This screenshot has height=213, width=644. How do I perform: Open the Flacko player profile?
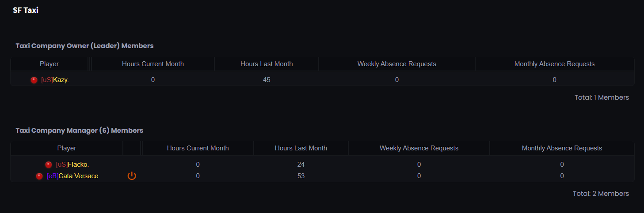72,164
